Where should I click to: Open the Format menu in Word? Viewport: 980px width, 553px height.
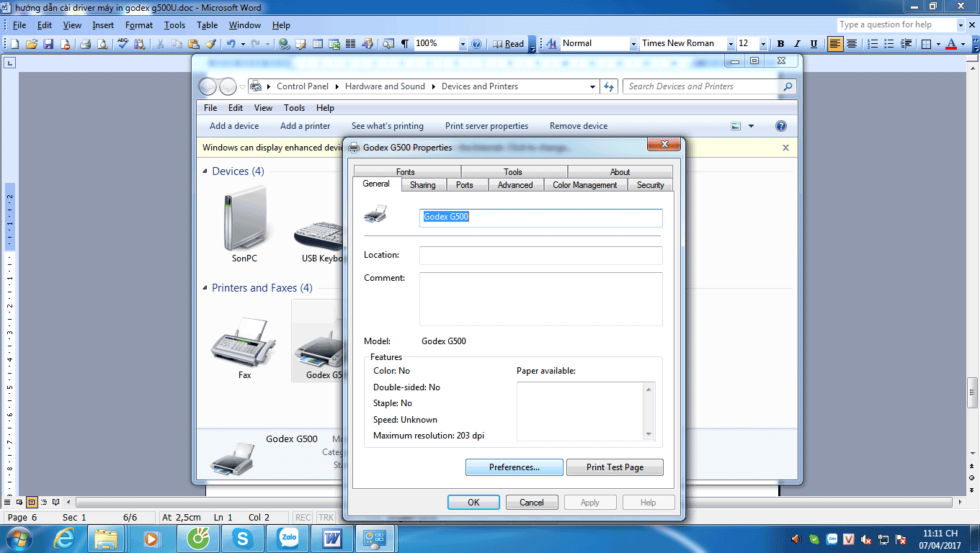(x=138, y=25)
